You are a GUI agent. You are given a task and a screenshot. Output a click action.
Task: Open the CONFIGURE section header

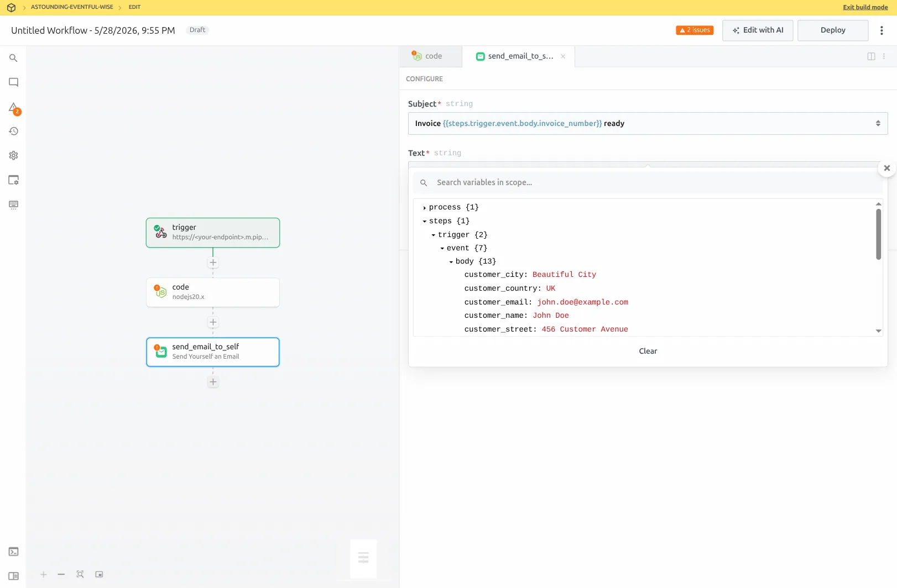pyautogui.click(x=424, y=79)
